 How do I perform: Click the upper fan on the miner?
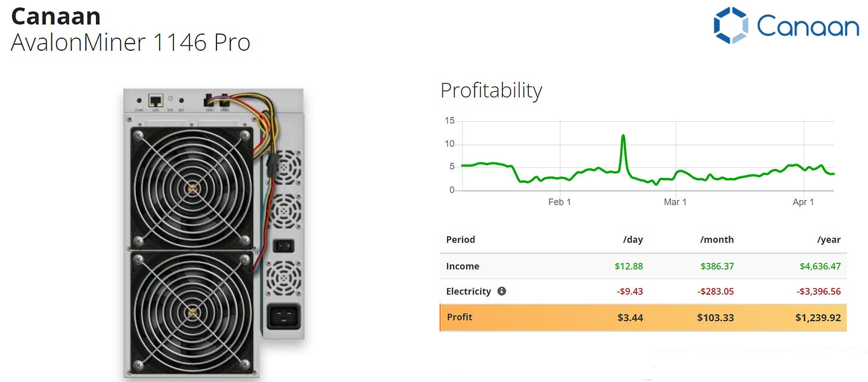(x=192, y=189)
